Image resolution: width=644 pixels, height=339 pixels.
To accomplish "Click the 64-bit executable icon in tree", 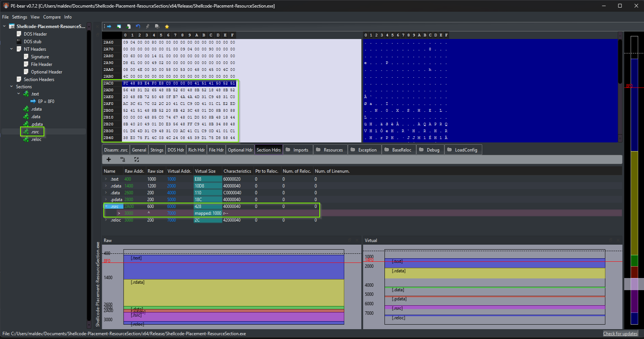I will (x=12, y=27).
